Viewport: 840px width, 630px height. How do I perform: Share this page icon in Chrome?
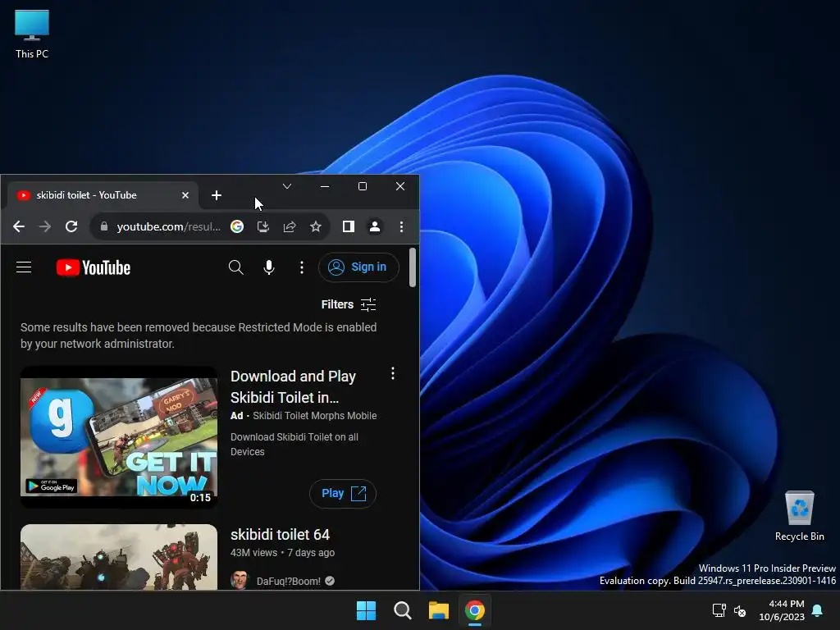pyautogui.click(x=290, y=226)
